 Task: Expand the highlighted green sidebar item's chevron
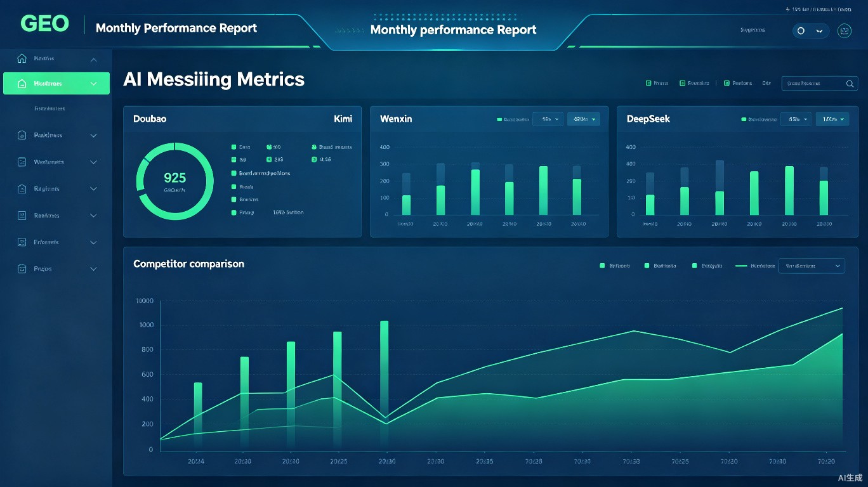tap(94, 84)
